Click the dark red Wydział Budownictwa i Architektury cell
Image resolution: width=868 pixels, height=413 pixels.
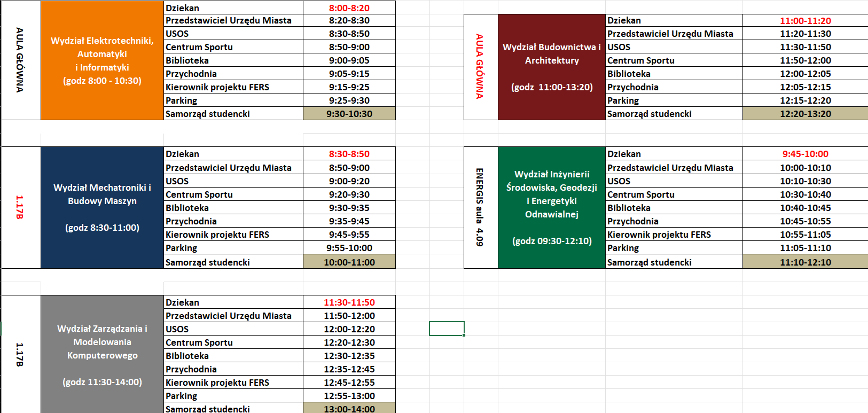(552, 67)
